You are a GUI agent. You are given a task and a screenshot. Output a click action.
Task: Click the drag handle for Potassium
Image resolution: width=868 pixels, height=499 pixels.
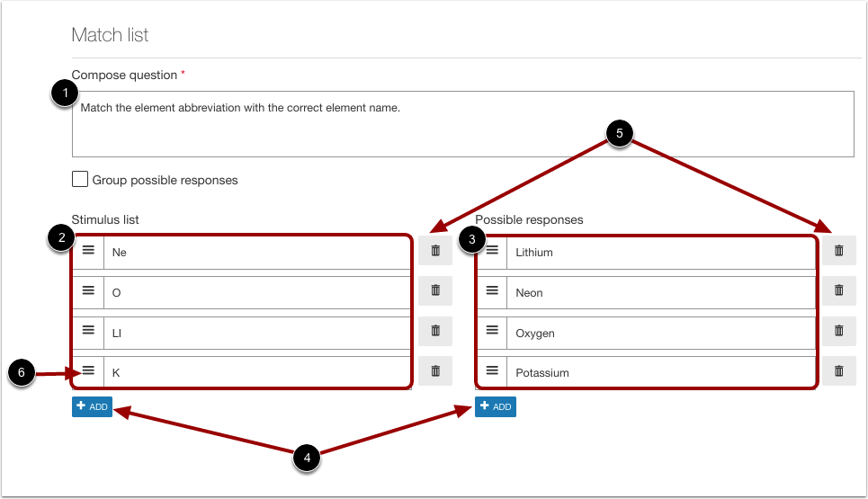[492, 370]
